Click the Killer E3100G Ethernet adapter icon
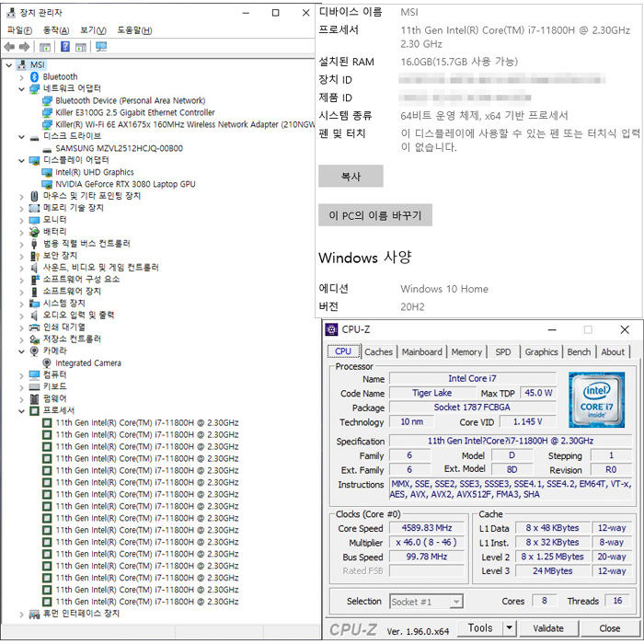The image size is (644, 644). (47, 112)
